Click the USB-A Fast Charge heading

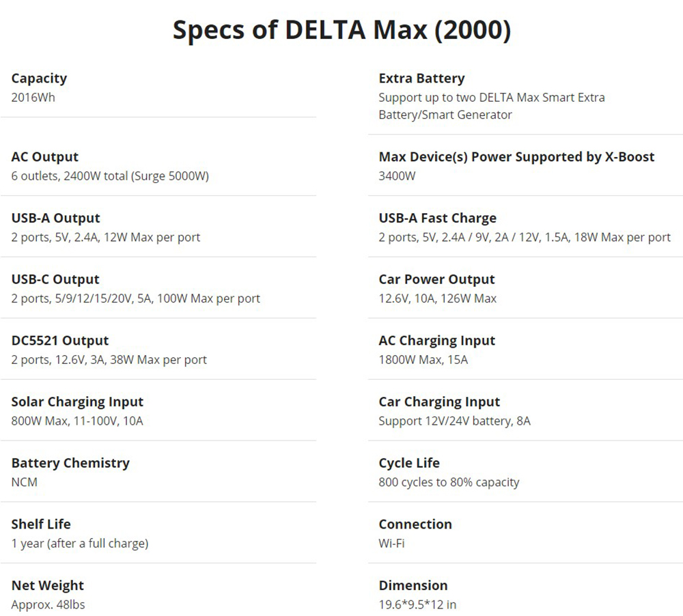[438, 219]
